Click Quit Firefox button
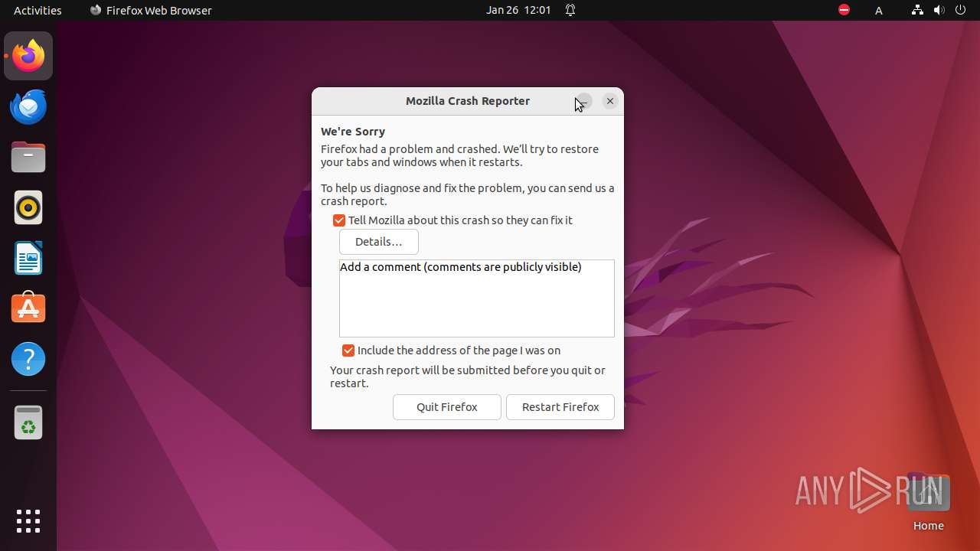 click(x=447, y=407)
